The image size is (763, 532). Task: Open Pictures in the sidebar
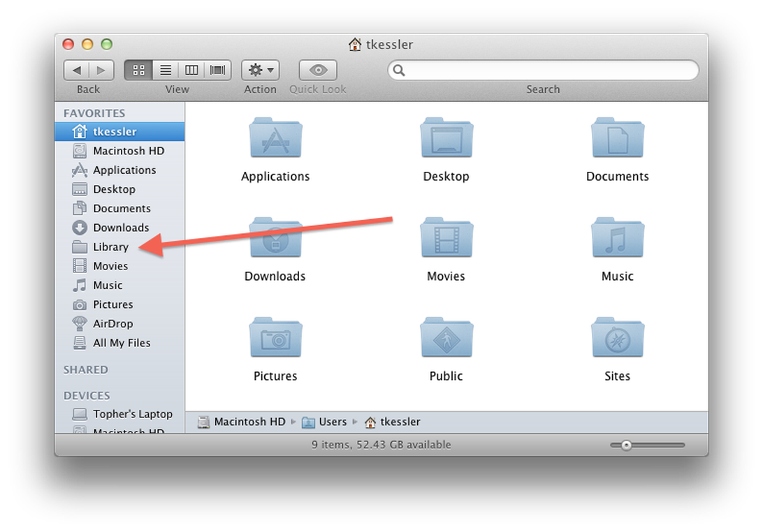point(119,304)
